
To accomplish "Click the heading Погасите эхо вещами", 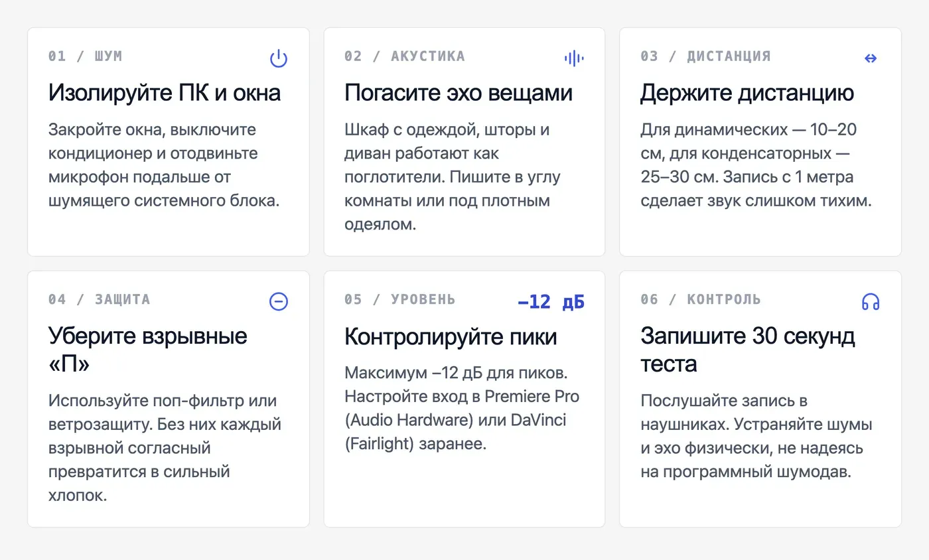I will 459,93.
